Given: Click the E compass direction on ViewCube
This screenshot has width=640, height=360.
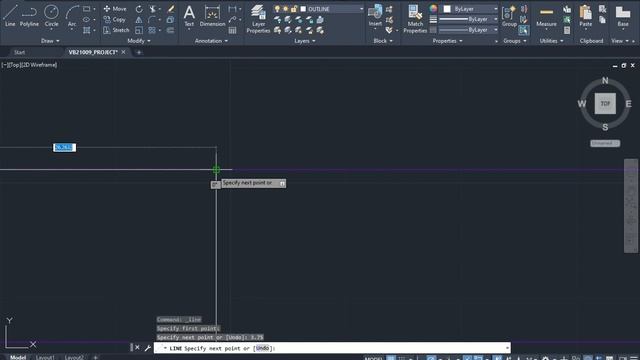Looking at the screenshot, I should pos(628,104).
